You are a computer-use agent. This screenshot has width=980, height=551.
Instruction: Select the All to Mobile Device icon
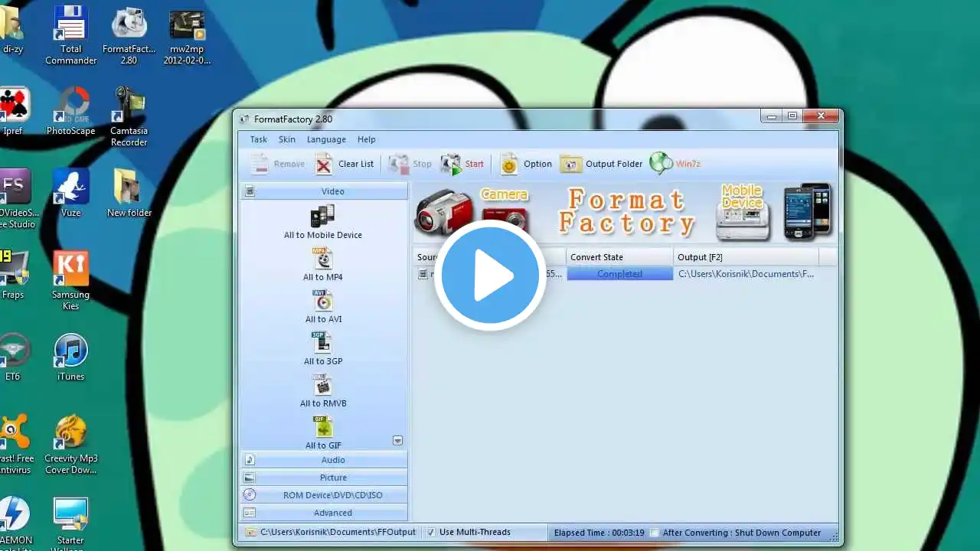322,216
